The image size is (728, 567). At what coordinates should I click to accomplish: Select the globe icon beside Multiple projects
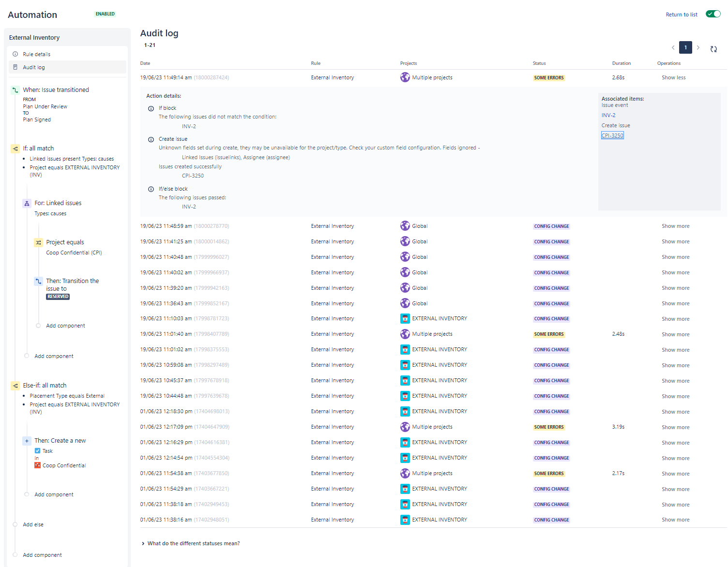point(405,77)
